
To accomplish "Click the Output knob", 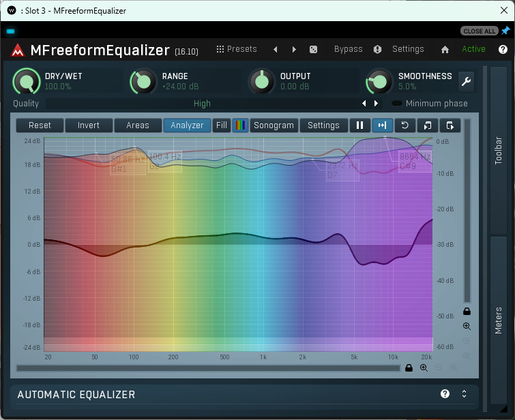I will [261, 81].
